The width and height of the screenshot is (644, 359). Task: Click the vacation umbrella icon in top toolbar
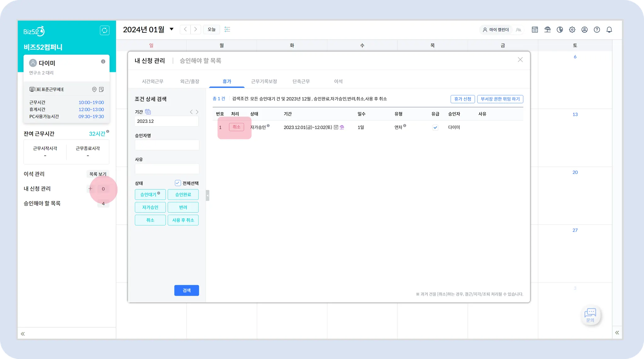(x=547, y=30)
